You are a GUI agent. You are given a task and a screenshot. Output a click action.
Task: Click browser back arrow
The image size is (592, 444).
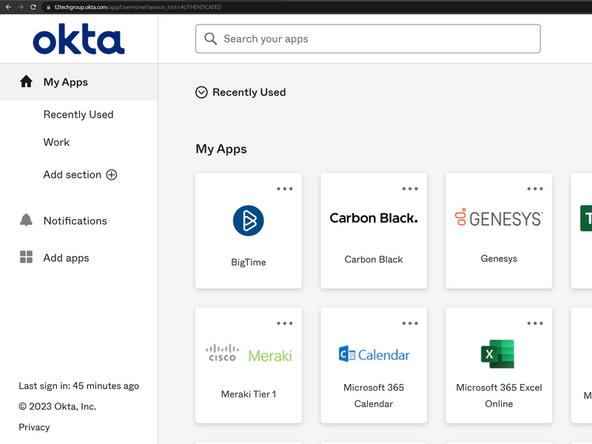(8, 7)
